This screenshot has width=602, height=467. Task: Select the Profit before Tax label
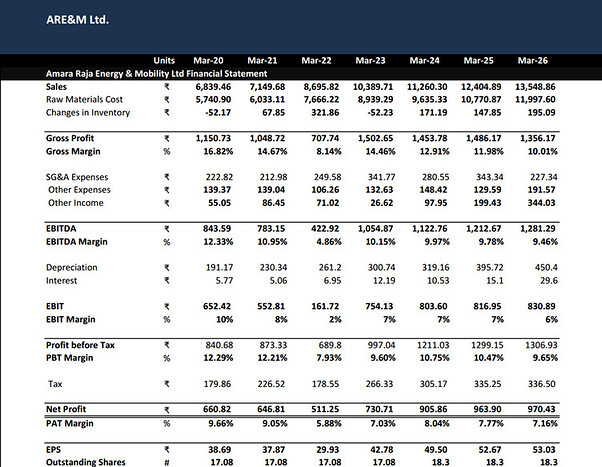coord(80,345)
